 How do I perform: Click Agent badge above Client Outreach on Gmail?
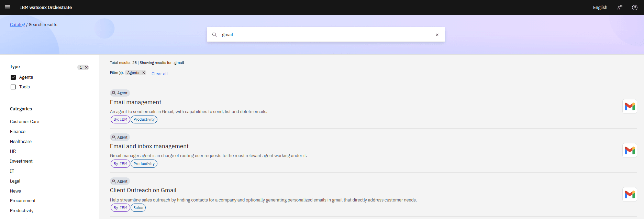click(120, 181)
